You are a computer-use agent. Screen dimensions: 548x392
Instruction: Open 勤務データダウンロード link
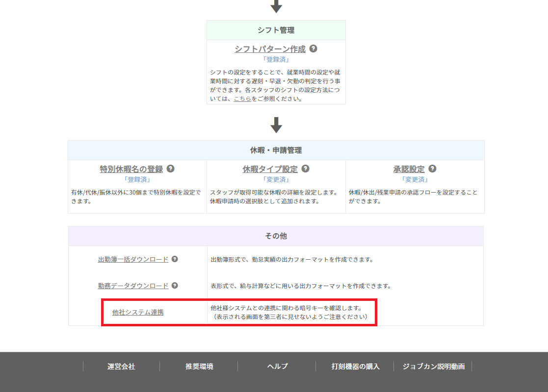point(133,286)
